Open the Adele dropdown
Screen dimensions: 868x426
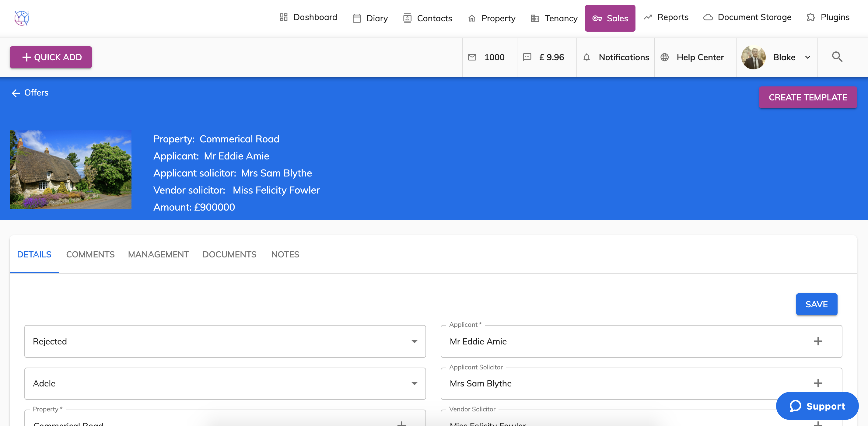pyautogui.click(x=414, y=384)
